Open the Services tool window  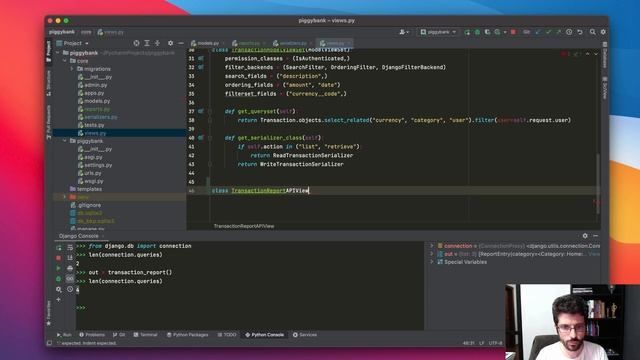click(304, 335)
